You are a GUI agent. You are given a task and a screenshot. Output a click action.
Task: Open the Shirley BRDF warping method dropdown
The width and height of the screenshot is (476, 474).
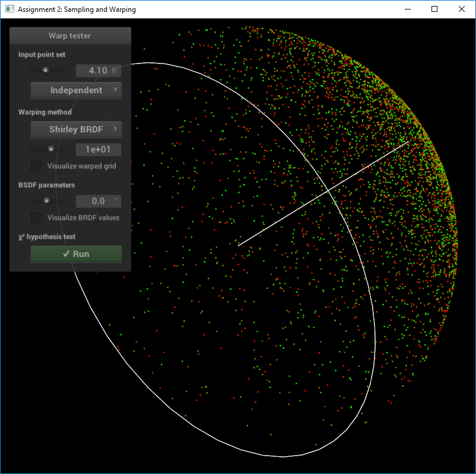tap(76, 129)
